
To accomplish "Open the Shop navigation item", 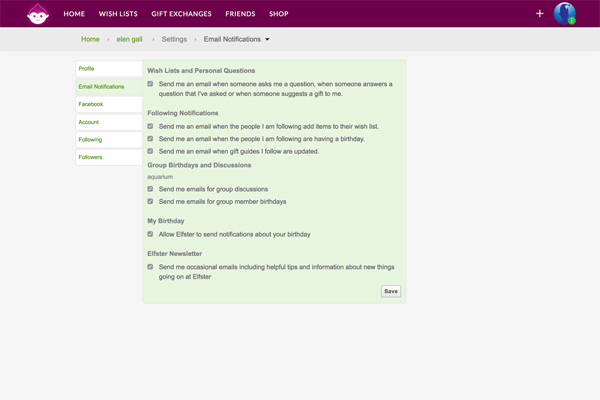I will pos(279,14).
